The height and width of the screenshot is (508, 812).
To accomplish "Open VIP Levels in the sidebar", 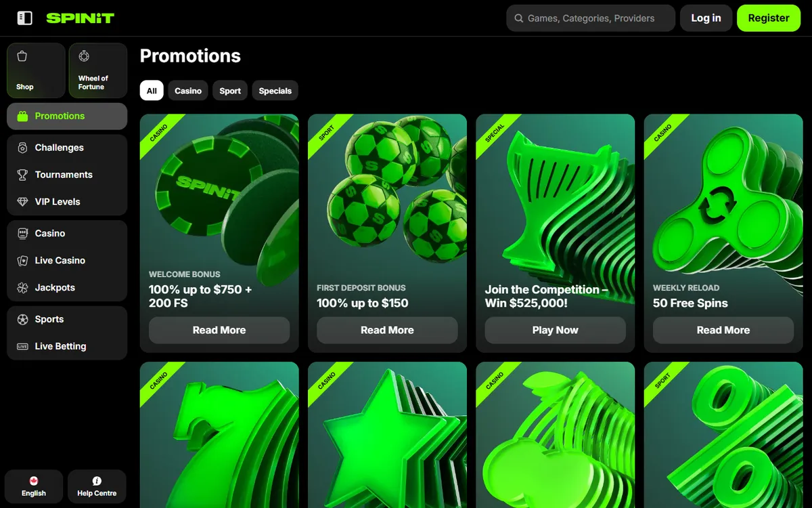I will click(x=67, y=202).
